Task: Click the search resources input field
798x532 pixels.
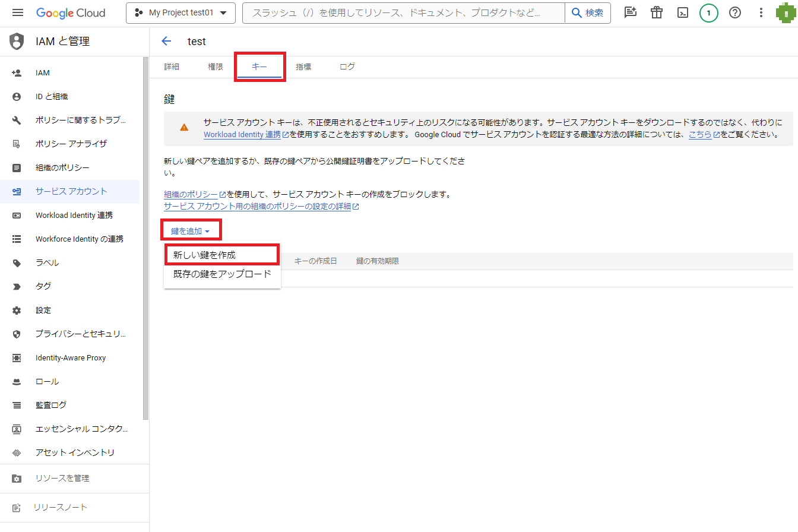Action: [404, 13]
